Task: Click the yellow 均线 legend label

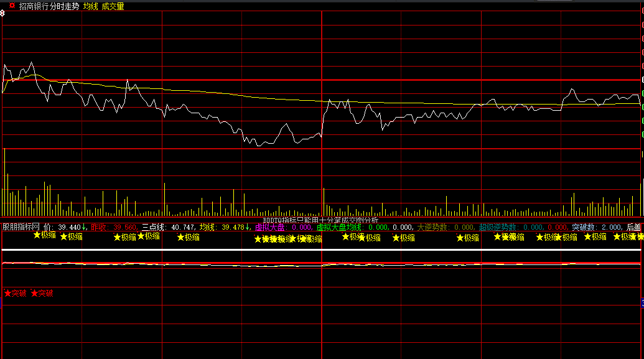Action: [x=90, y=6]
